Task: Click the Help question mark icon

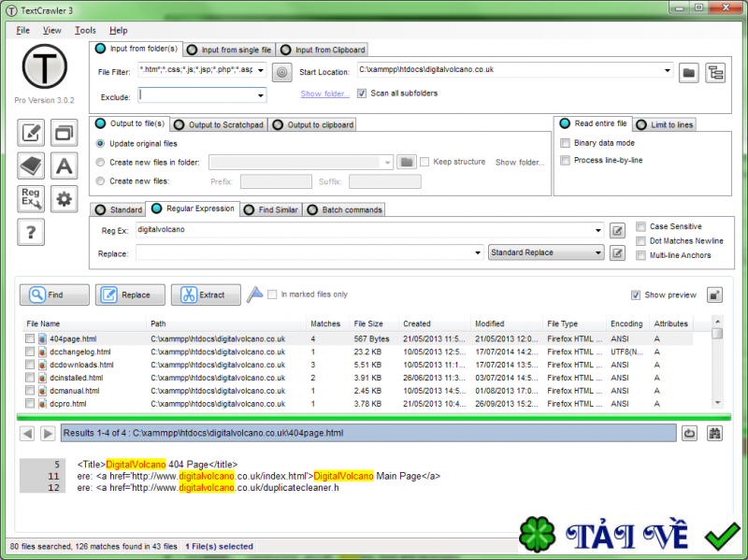Action: (x=31, y=232)
